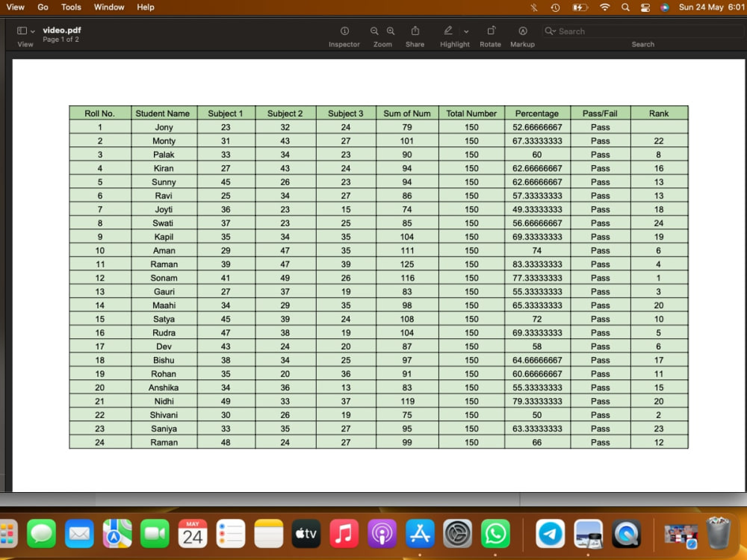
Task: Open Control Center
Action: click(x=645, y=7)
